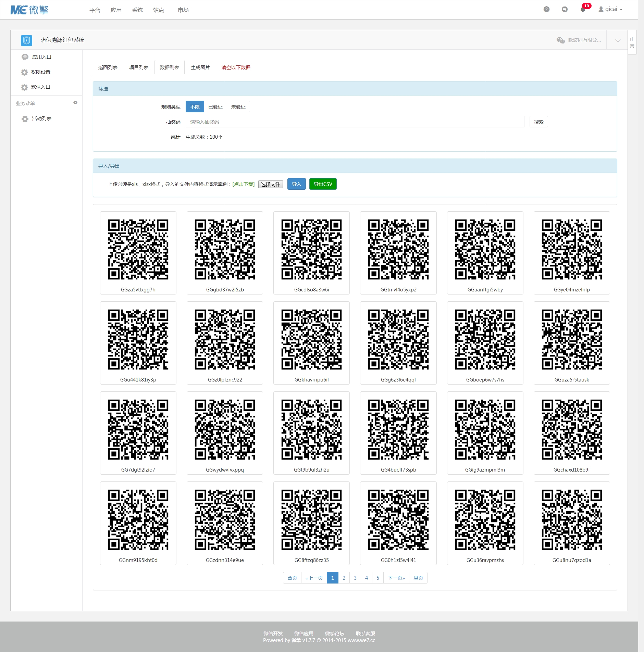Screen dimensions: 644x652
Task: Open QR code GGaanftgi5wby
Action: [485, 250]
